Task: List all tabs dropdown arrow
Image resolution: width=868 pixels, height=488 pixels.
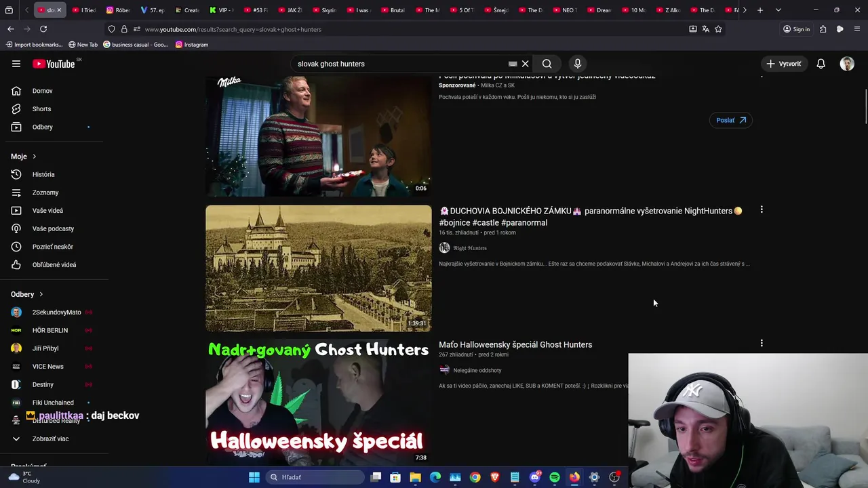Action: pyautogui.click(x=778, y=10)
